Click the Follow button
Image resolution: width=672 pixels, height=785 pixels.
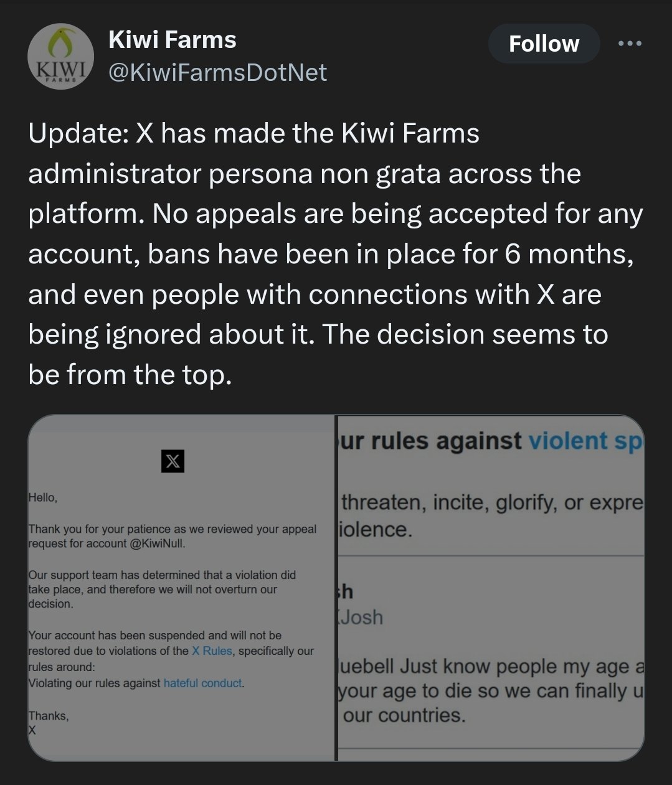pos(544,44)
